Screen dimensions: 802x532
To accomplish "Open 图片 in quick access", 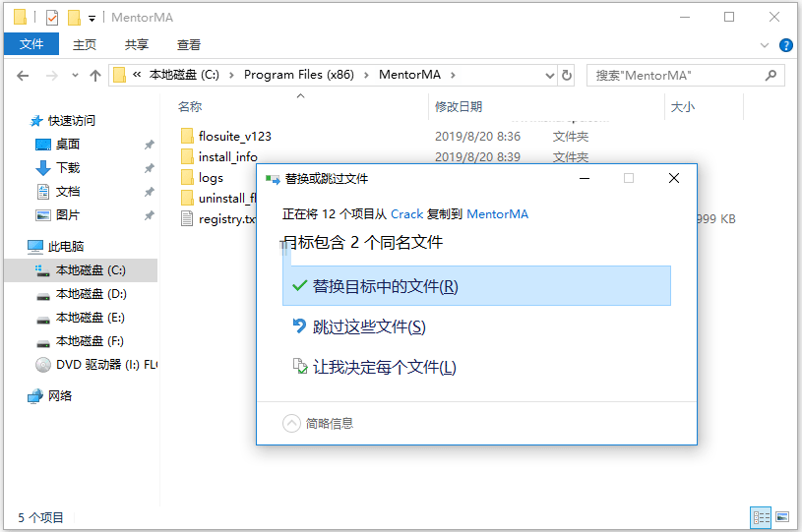I will [68, 215].
